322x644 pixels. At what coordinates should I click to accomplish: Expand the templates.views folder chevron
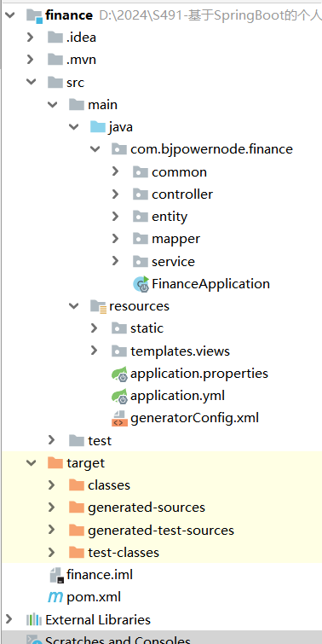(x=94, y=351)
